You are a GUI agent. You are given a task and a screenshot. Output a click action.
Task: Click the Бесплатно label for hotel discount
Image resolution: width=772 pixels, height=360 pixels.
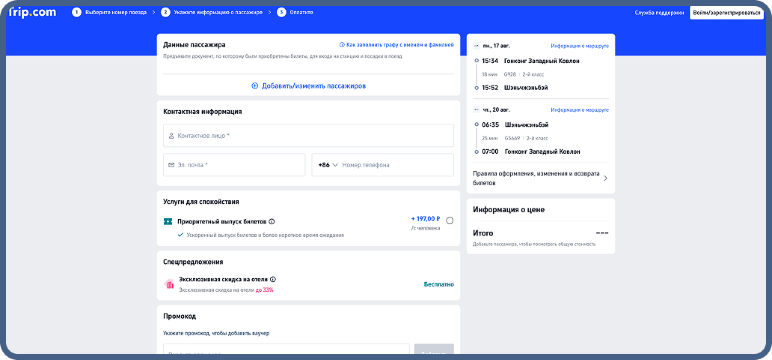tap(439, 284)
